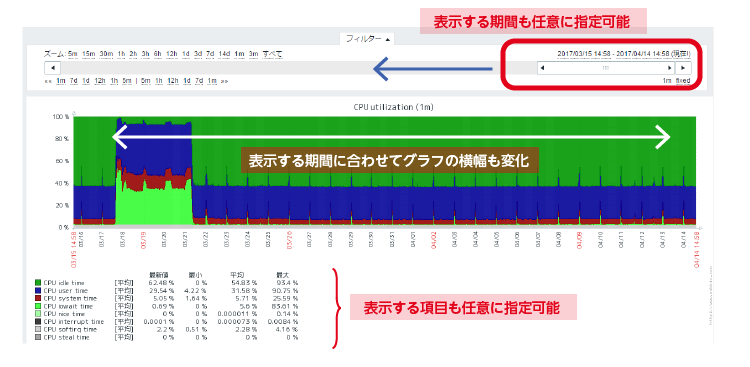Click the right arrow inside the time slider box
Screen dimensions: 750x367
pos(669,68)
